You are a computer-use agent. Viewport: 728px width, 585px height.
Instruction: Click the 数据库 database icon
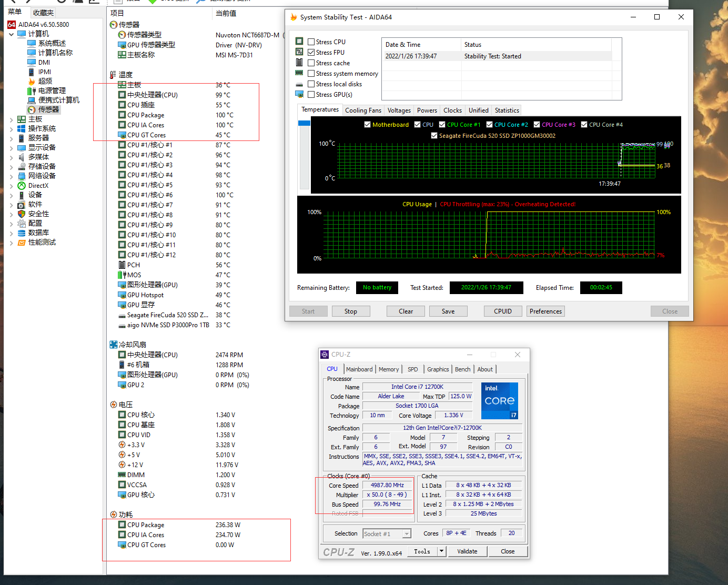[x=22, y=233]
